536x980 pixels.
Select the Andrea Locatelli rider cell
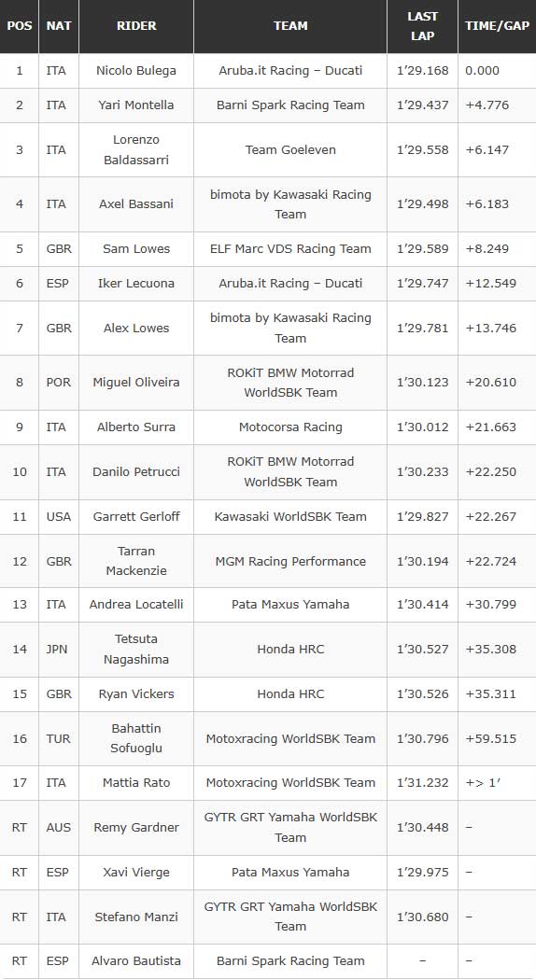(136, 605)
